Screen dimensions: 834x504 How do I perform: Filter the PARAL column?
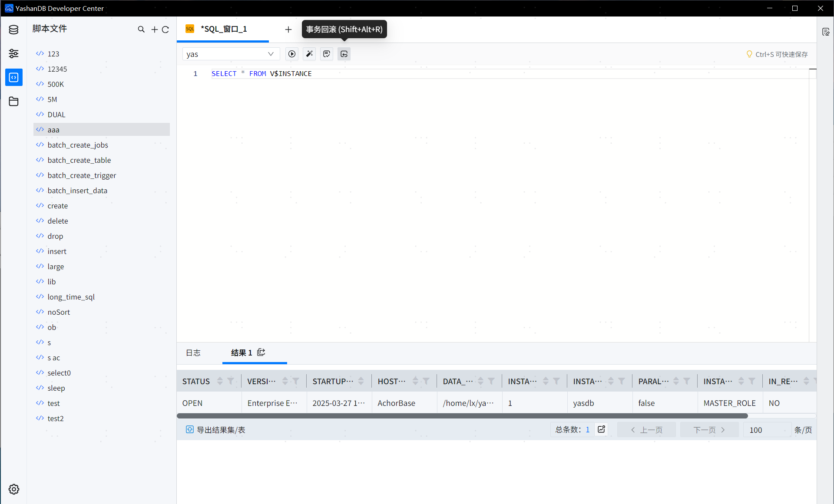[687, 381]
